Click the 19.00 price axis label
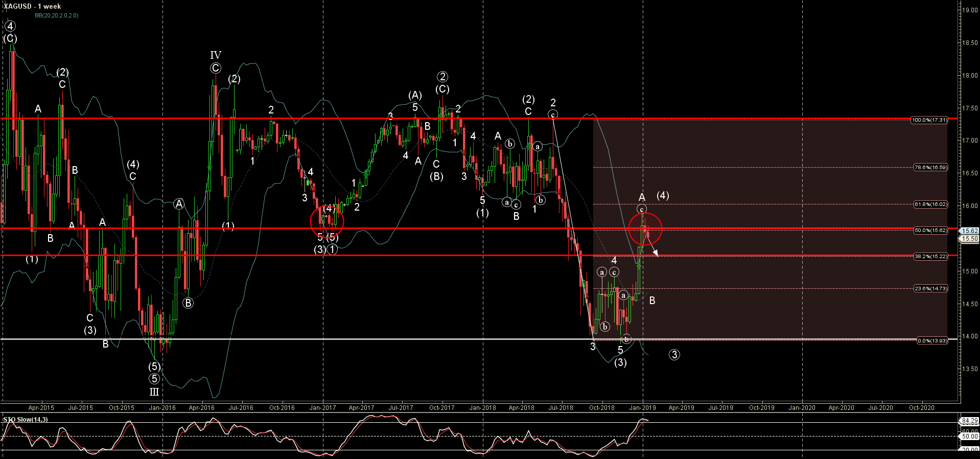This screenshot has width=980, height=459. point(969,10)
